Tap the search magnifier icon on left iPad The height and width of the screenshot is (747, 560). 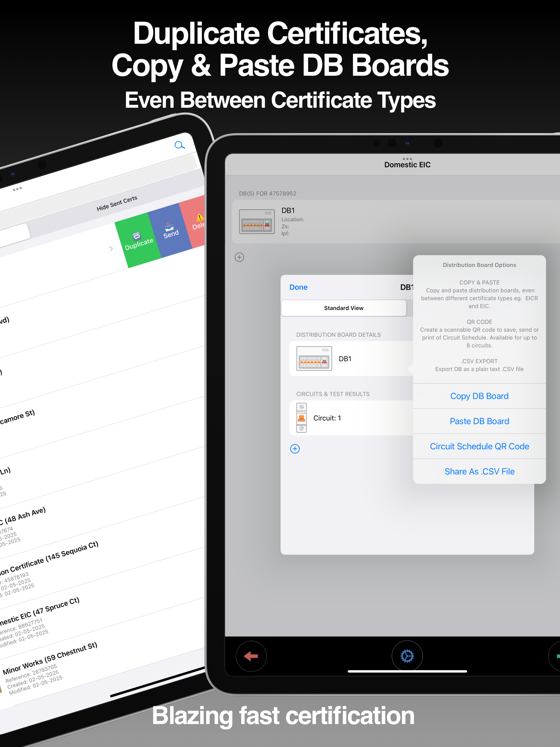(x=180, y=145)
